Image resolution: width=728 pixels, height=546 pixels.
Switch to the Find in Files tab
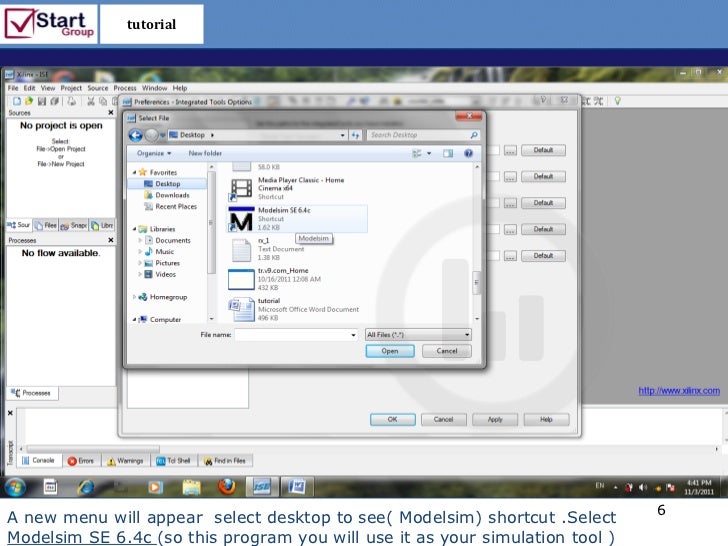(x=226, y=461)
